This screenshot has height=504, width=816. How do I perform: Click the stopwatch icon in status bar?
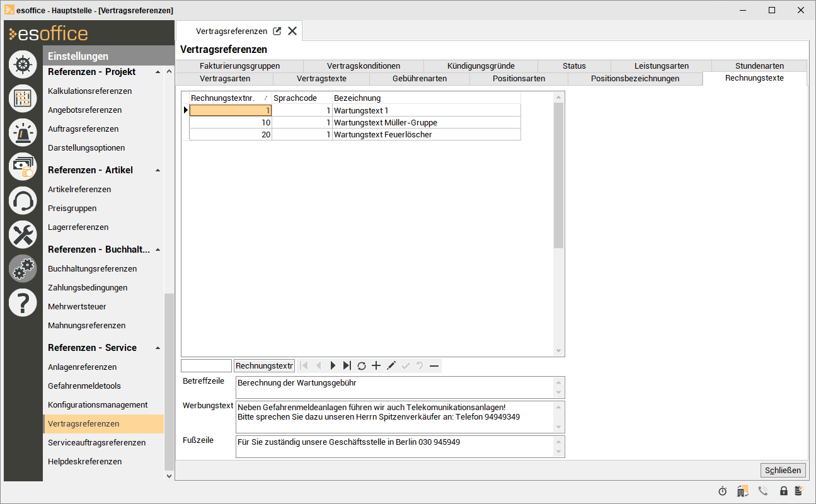[x=723, y=491]
